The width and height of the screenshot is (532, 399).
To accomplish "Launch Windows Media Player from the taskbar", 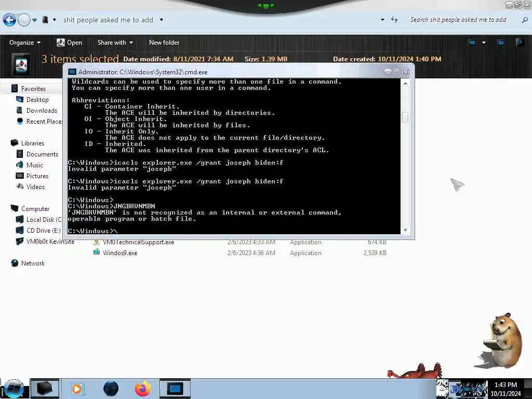I will [x=77, y=389].
